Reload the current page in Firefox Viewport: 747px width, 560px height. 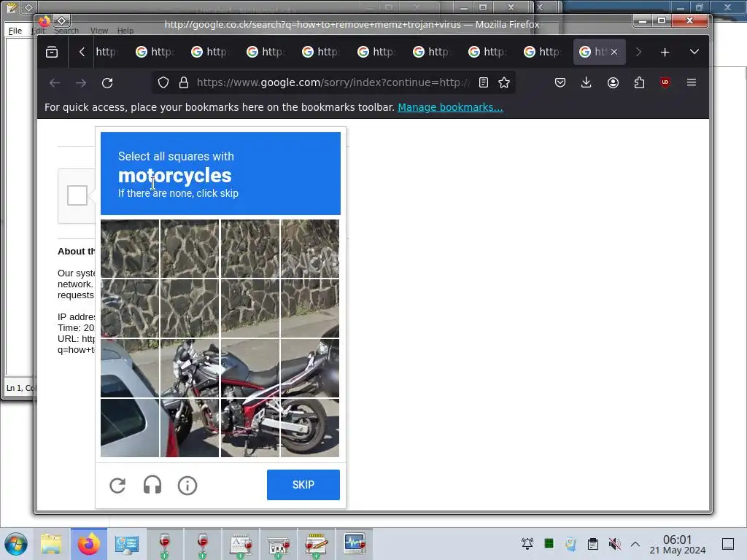(x=107, y=83)
